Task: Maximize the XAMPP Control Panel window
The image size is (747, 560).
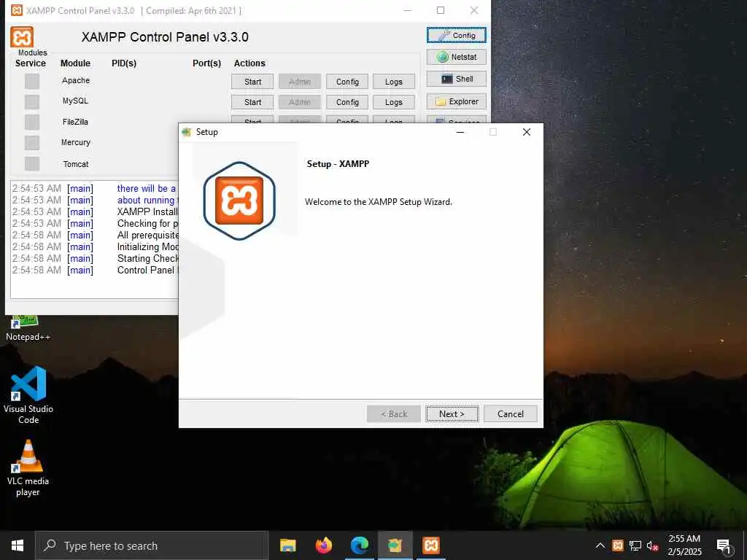Action: [x=441, y=10]
